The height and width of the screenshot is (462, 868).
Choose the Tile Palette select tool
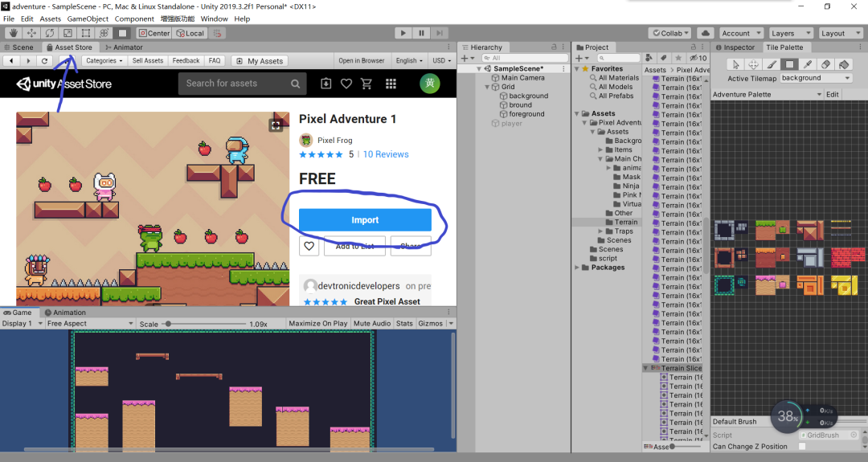735,65
